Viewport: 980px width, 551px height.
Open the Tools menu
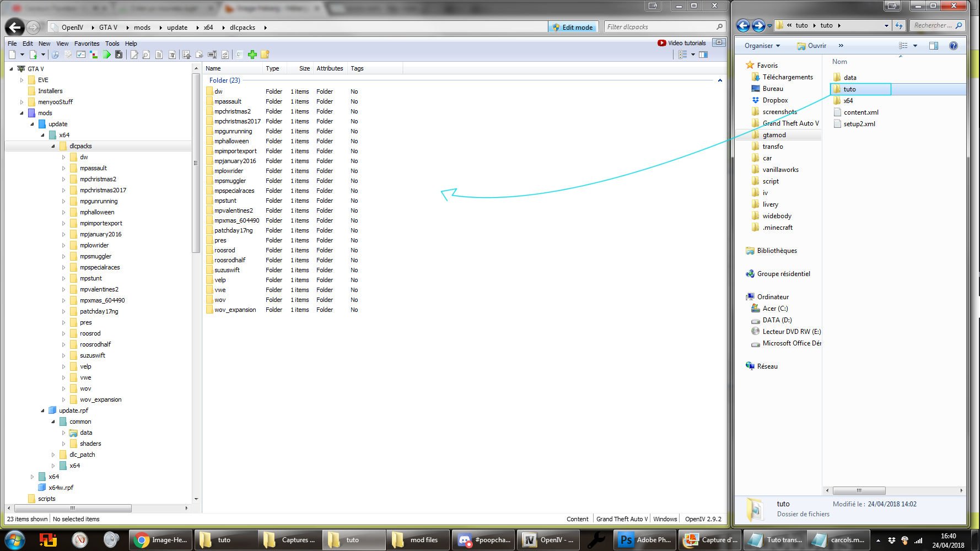112,44
